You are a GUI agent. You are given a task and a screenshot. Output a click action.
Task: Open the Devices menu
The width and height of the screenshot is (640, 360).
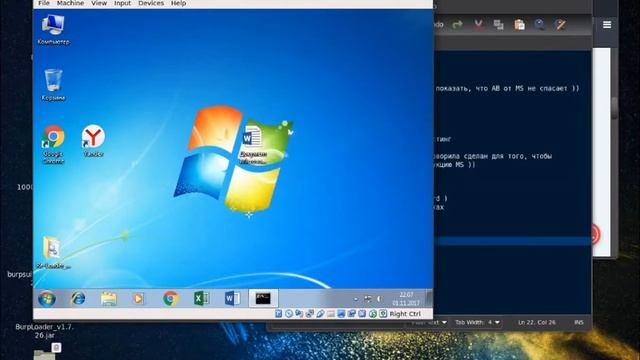(x=151, y=3)
